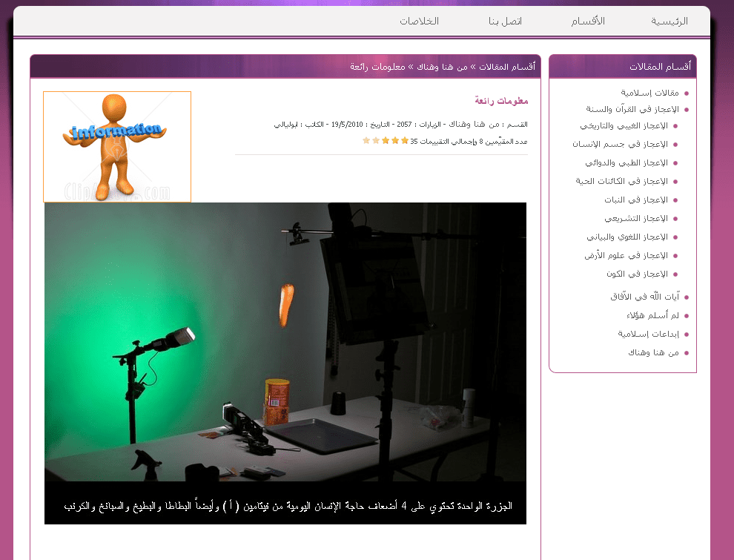
Task: Click the fourth rating star
Action: (376, 141)
